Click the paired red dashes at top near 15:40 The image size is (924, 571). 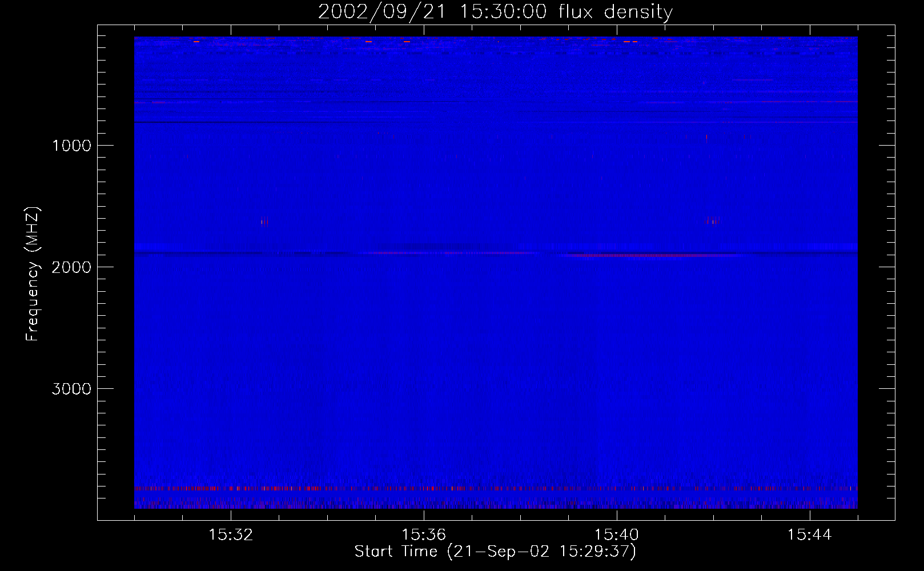(x=630, y=42)
